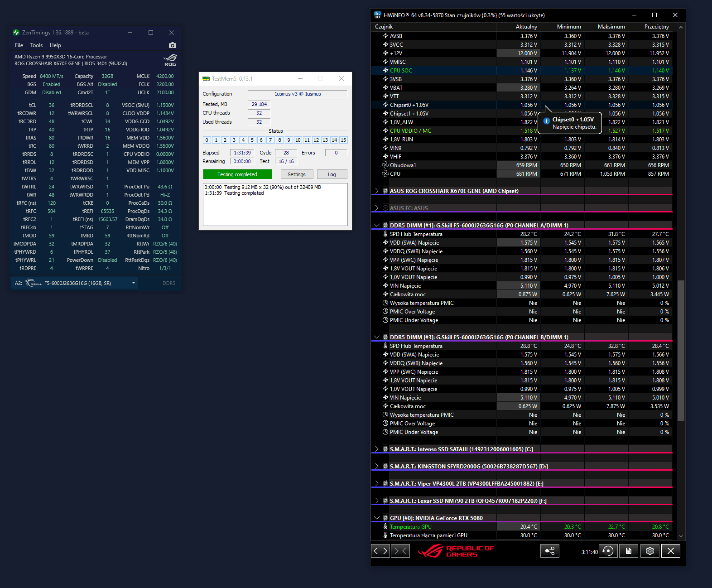Expand the ASUS ROG CROSSHAIR X670E GENE AMD Chipset group
The height and width of the screenshot is (588, 712).
[377, 191]
